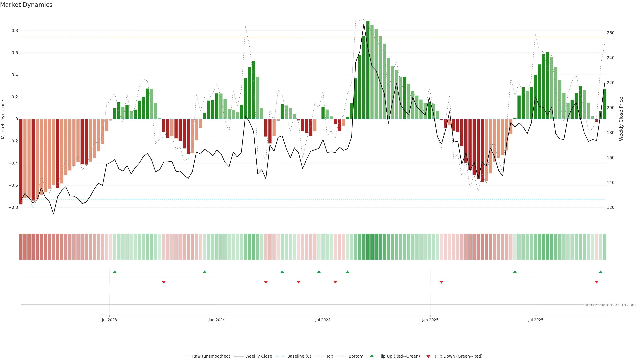Click the last green flip-up triangle at far right
The height and width of the screenshot is (362, 644).
tap(601, 272)
